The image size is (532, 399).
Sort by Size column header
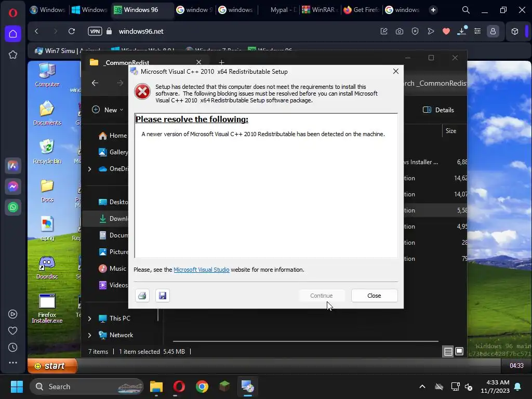pos(451,131)
